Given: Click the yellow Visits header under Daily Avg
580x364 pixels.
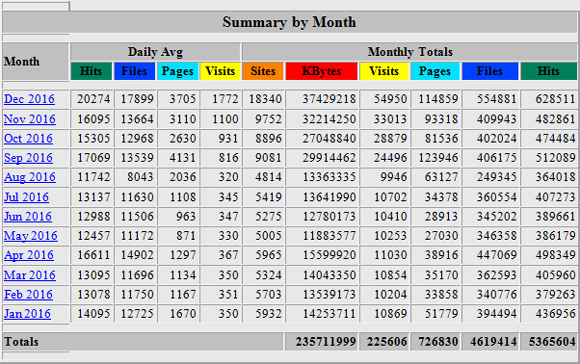Looking at the screenshot, I should click(x=220, y=71).
